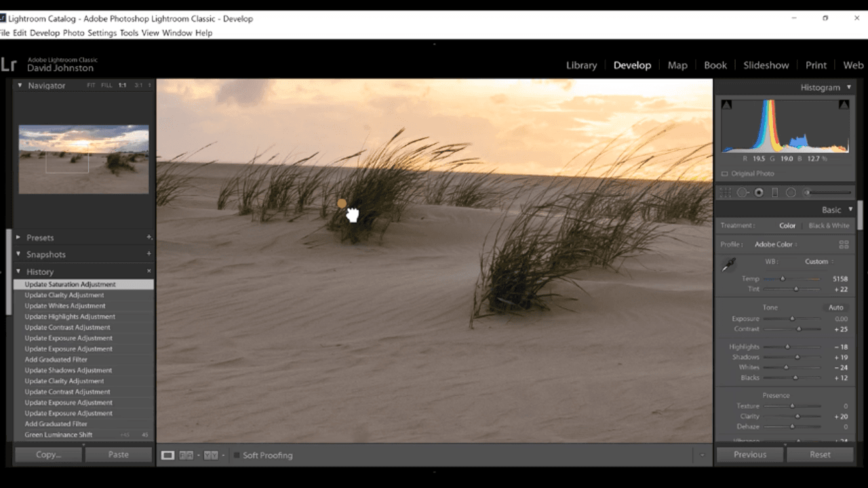This screenshot has width=868, height=488.
Task: Switch to the Slideshow module
Action: click(766, 65)
